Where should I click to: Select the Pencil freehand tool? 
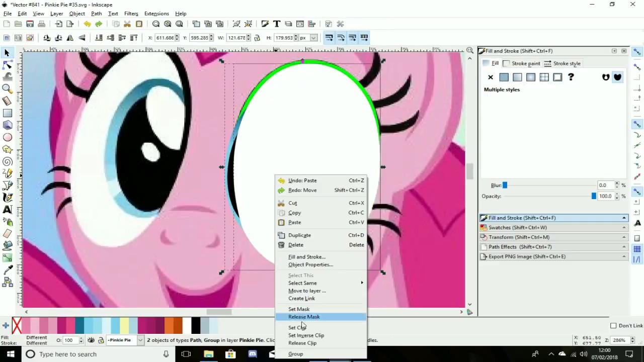7,173
